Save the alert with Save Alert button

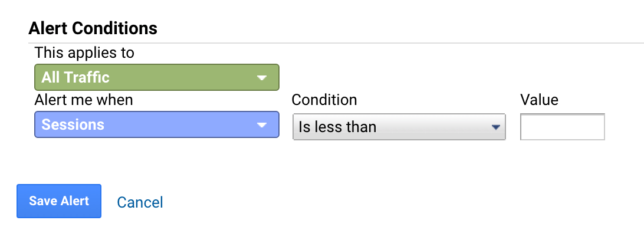(x=59, y=201)
